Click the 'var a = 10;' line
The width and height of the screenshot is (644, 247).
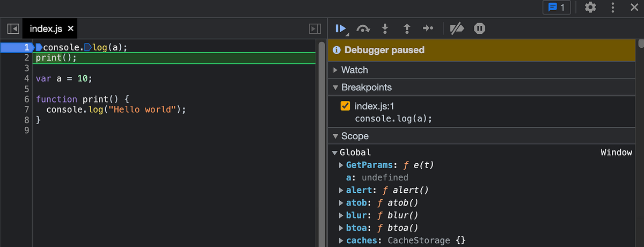pyautogui.click(x=64, y=78)
